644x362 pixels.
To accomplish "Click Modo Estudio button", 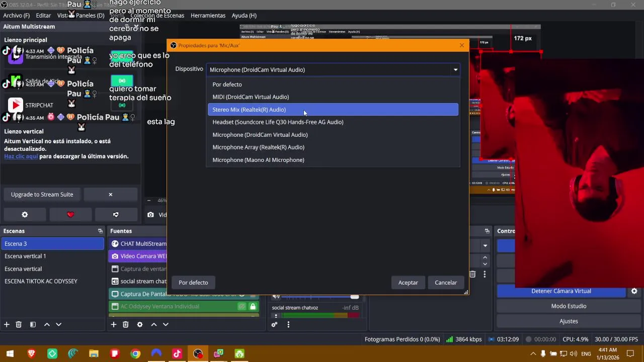I will click(569, 306).
